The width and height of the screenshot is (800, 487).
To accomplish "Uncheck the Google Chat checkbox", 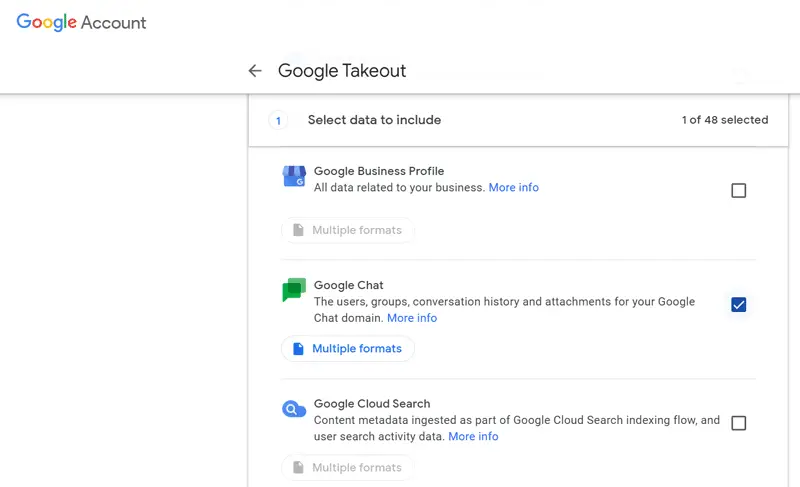I will tap(738, 305).
